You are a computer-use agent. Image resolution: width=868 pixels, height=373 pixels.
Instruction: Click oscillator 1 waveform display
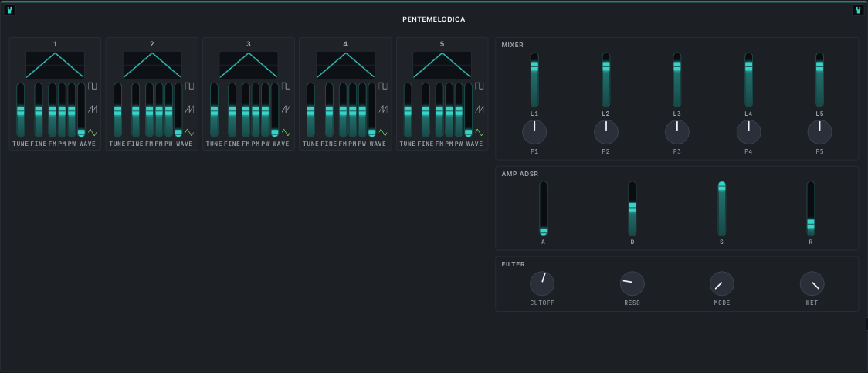55,65
